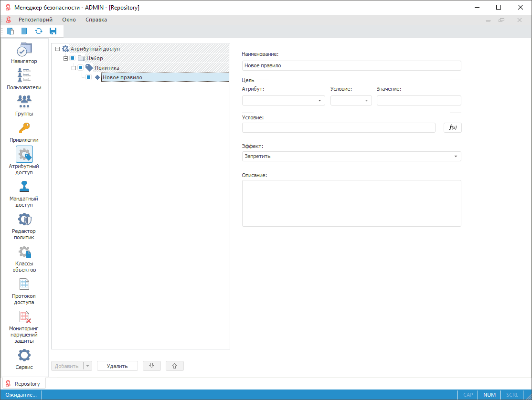The width and height of the screenshot is (532, 400).
Task: Click the Удалить button
Action: pos(117,366)
